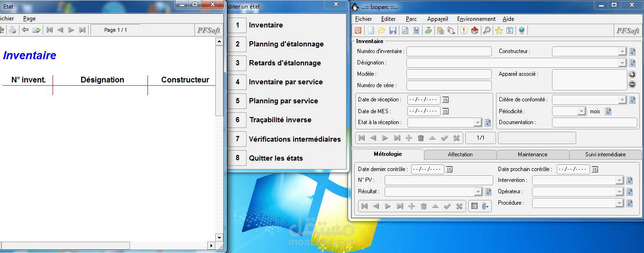Image resolution: width=644 pixels, height=253 pixels.
Task: Go to last page in Etat window
Action: tap(83, 30)
